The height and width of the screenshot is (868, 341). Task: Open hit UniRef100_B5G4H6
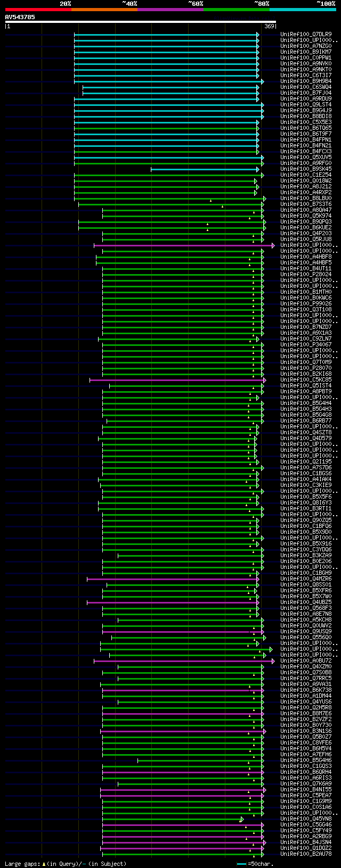306,760
